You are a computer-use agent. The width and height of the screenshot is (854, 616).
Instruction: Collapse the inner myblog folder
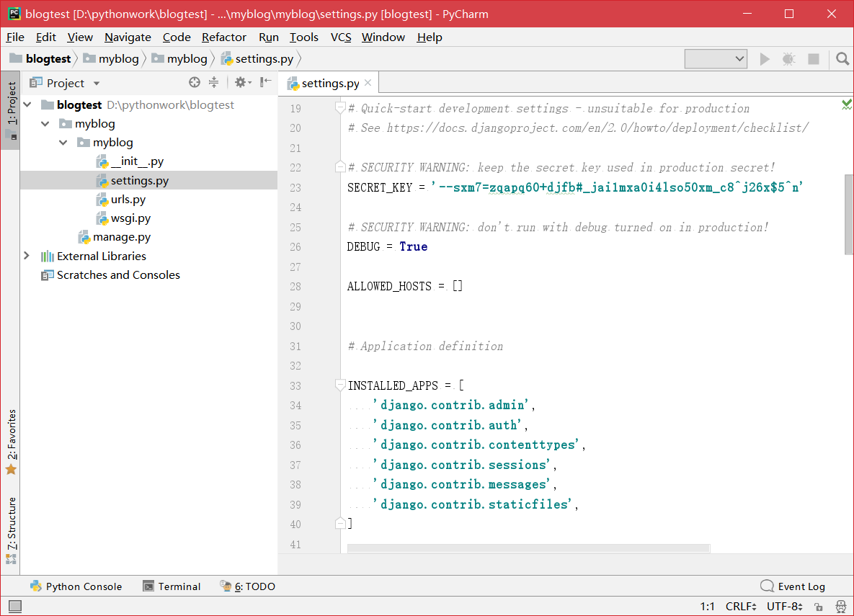click(x=63, y=142)
